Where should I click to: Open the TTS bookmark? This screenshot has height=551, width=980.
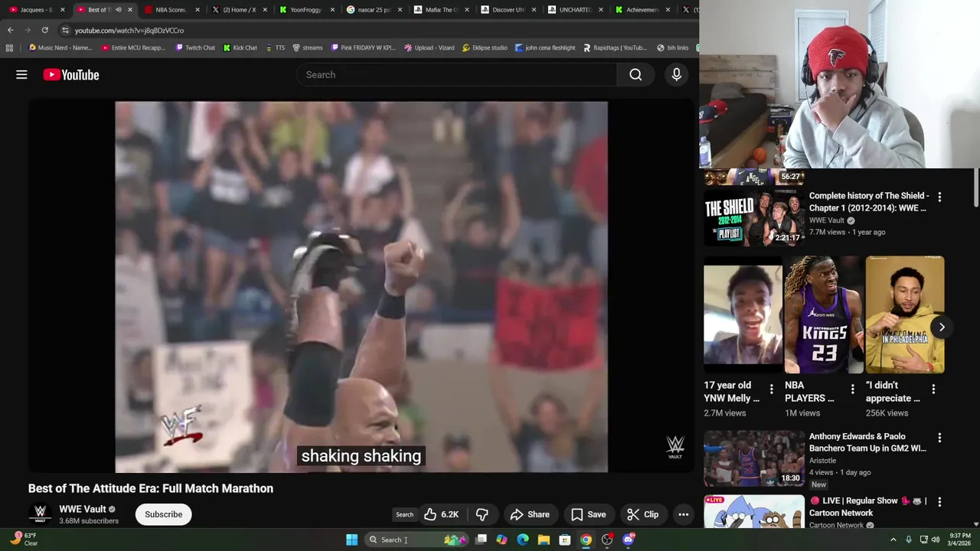point(275,47)
